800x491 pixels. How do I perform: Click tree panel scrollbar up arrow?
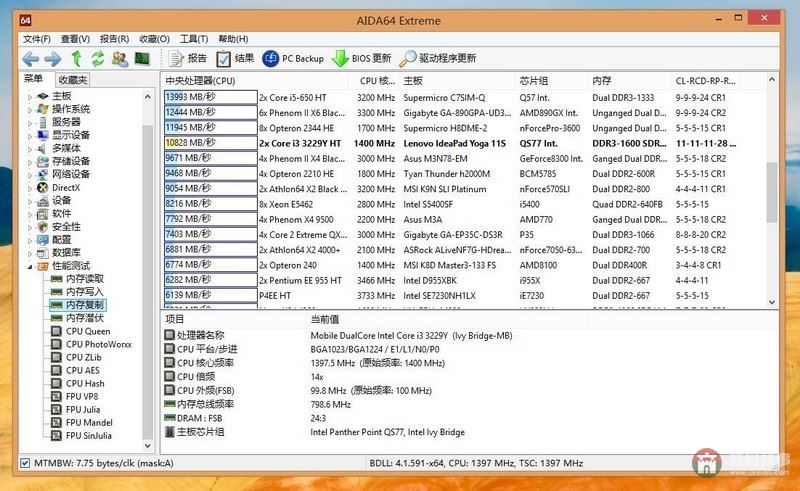click(147, 96)
